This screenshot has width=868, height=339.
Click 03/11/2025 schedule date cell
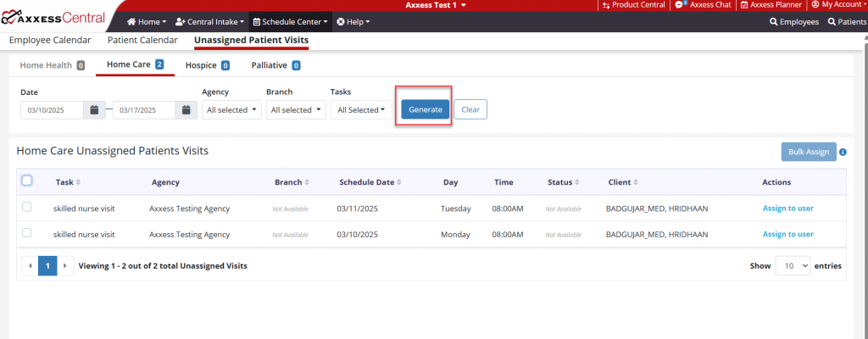[x=357, y=208]
